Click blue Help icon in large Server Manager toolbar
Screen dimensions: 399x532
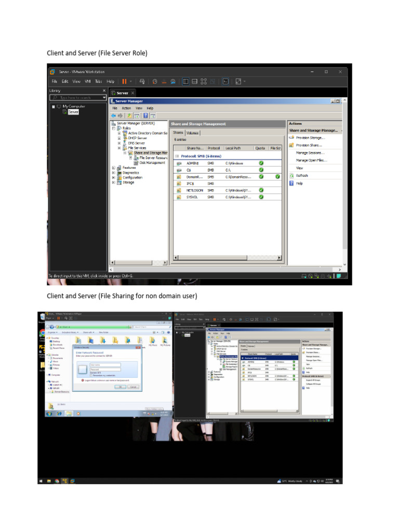145,116
